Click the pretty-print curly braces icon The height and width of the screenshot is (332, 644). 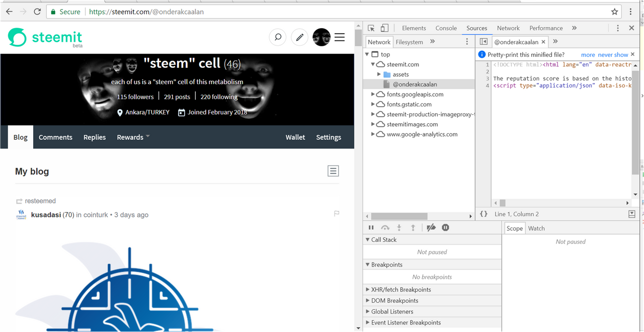pyautogui.click(x=484, y=214)
